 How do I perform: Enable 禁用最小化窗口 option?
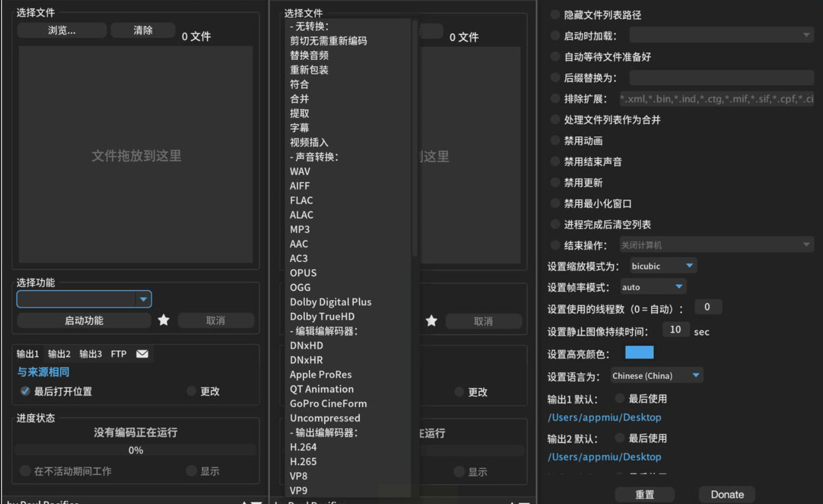[x=555, y=203]
